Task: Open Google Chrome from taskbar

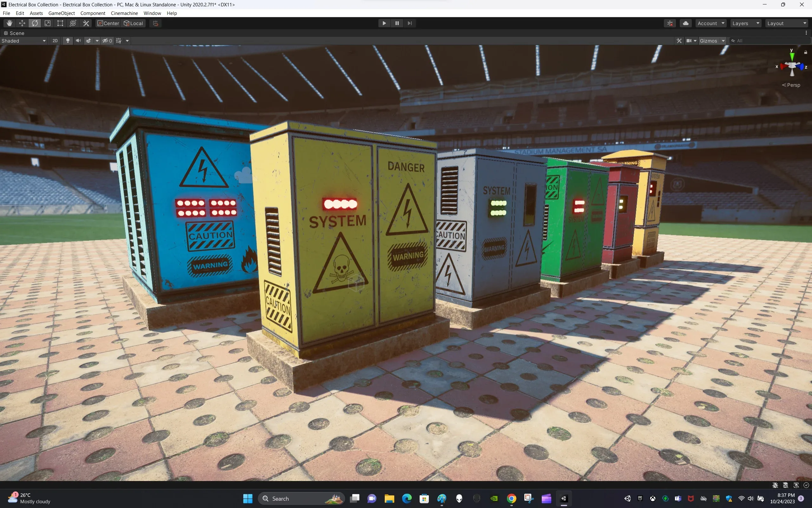Action: [x=511, y=498]
